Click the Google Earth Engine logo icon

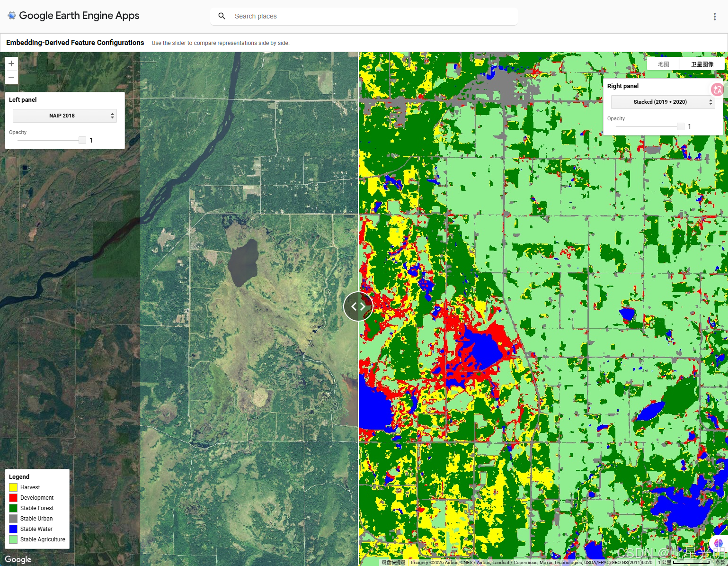[12, 16]
